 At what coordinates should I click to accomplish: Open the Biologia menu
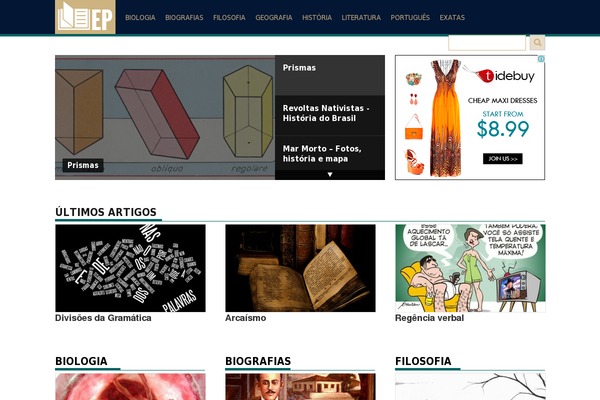[x=140, y=18]
